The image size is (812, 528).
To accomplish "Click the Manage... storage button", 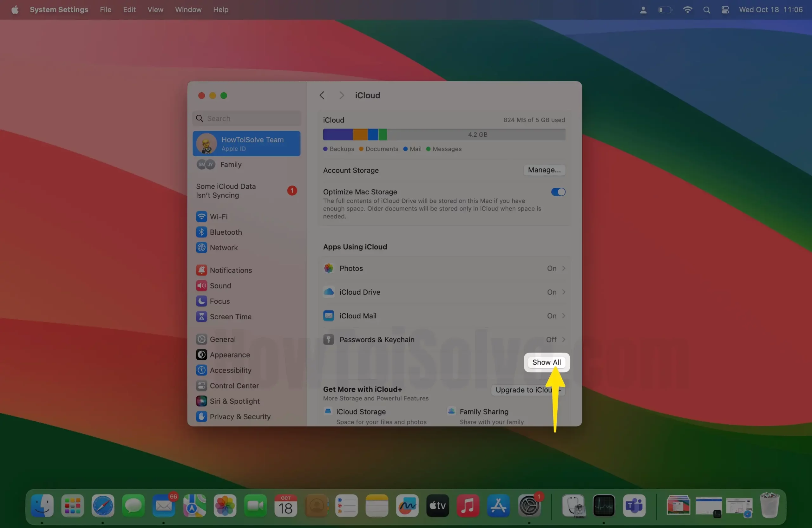I will coord(544,170).
